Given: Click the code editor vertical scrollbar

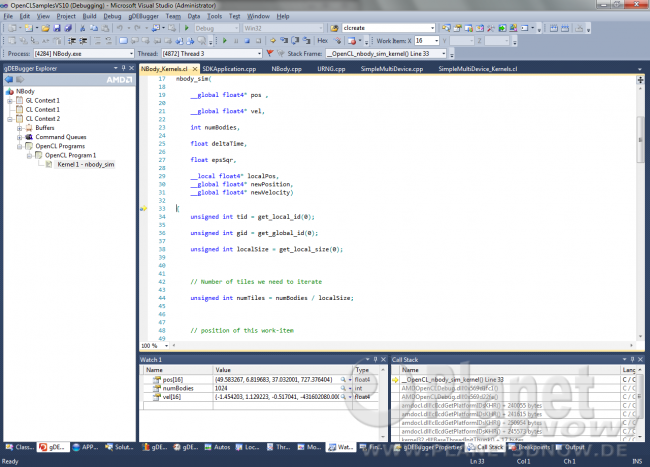Looking at the screenshot, I should [640, 207].
